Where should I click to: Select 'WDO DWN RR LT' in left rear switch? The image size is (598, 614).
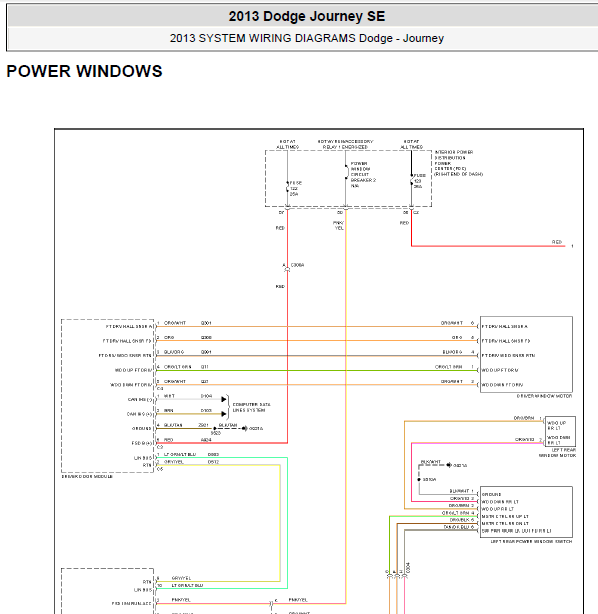[500, 502]
